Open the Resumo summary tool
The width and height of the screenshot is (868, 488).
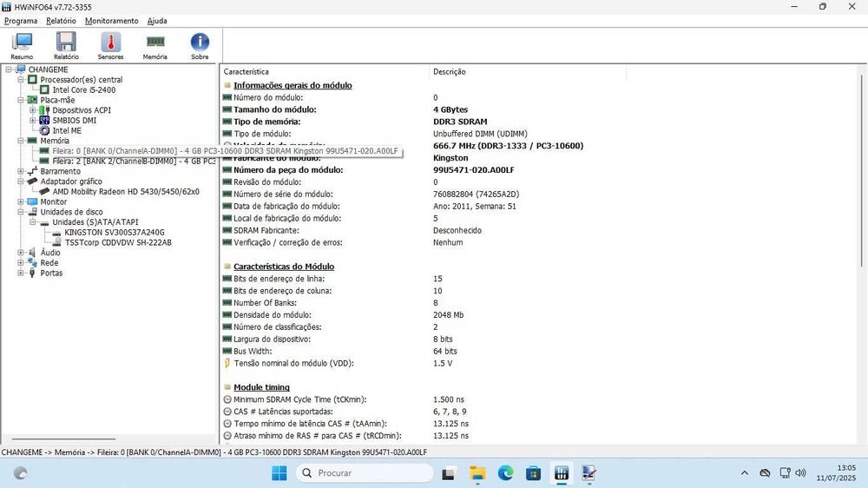click(x=23, y=46)
